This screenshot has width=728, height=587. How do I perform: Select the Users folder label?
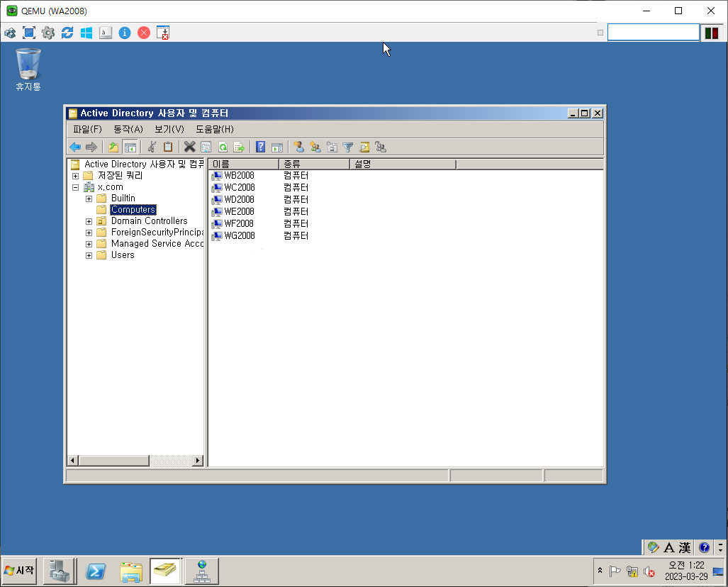pos(123,255)
